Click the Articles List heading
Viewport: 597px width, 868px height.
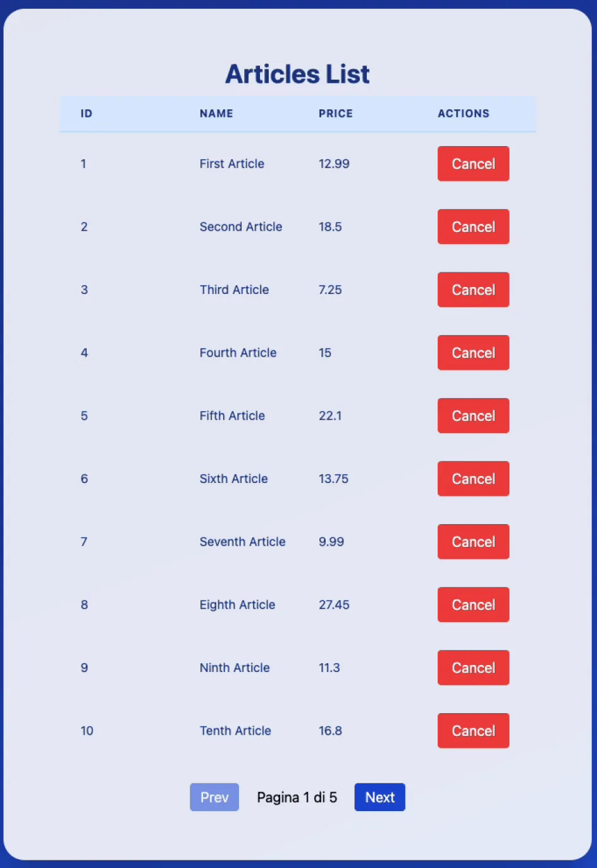tap(297, 74)
